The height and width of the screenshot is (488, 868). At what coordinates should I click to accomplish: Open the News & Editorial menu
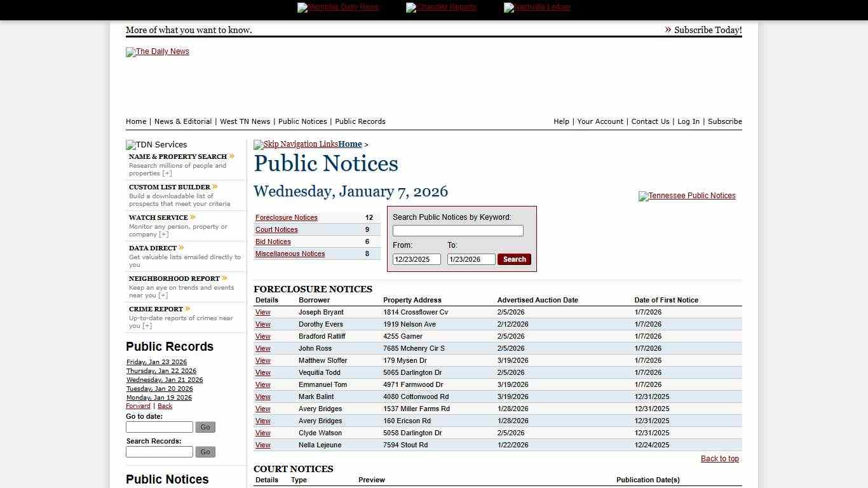tap(183, 121)
